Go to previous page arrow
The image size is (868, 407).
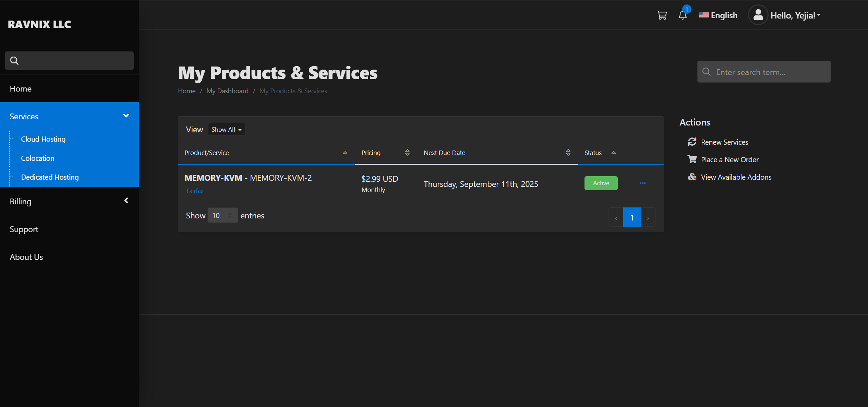coord(616,217)
